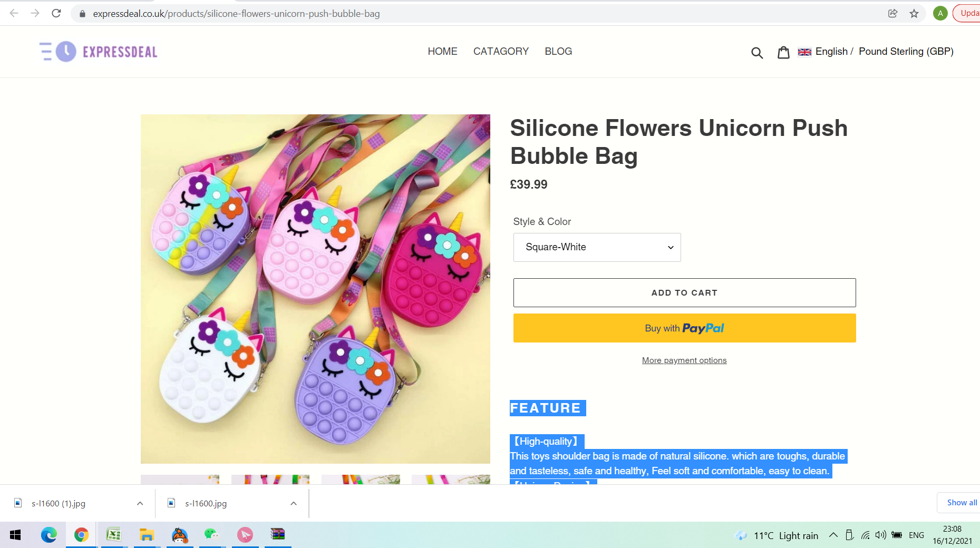
Task: Click Buy with PayPal yellow button
Action: 684,328
